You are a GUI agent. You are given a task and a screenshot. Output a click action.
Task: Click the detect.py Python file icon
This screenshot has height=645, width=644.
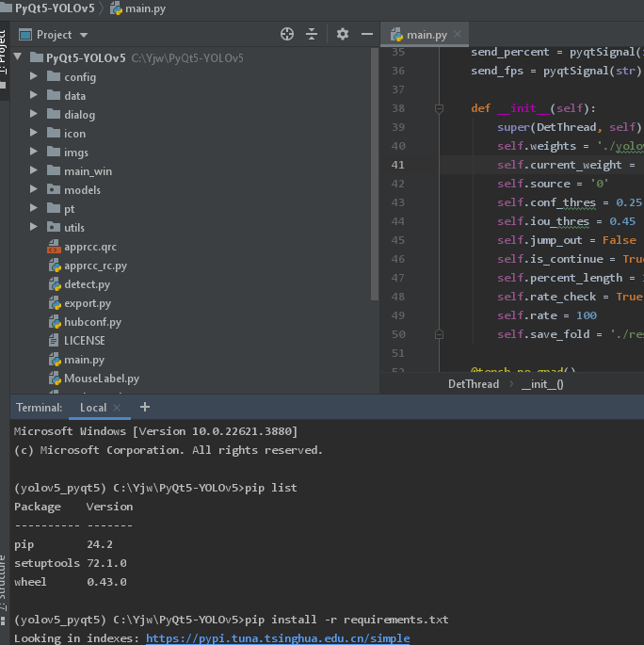[55, 284]
